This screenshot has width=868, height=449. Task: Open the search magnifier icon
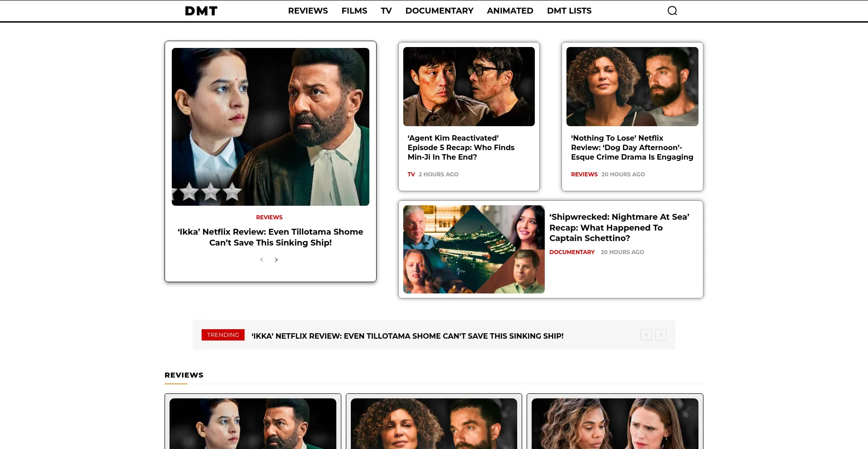[672, 10]
